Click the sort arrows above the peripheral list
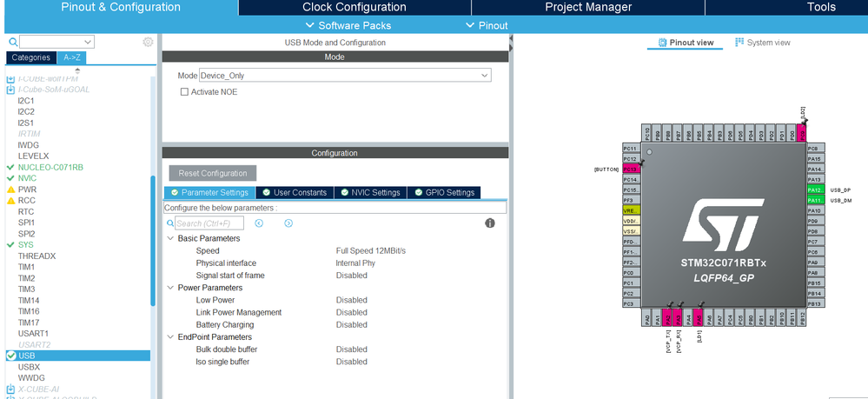This screenshot has width=868, height=399. 77,71
